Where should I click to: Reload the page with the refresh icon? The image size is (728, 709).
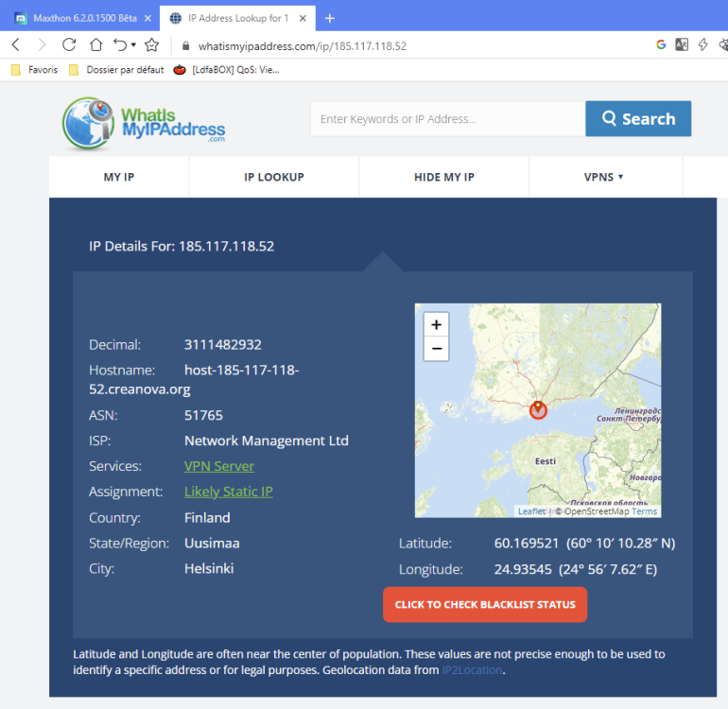[69, 44]
